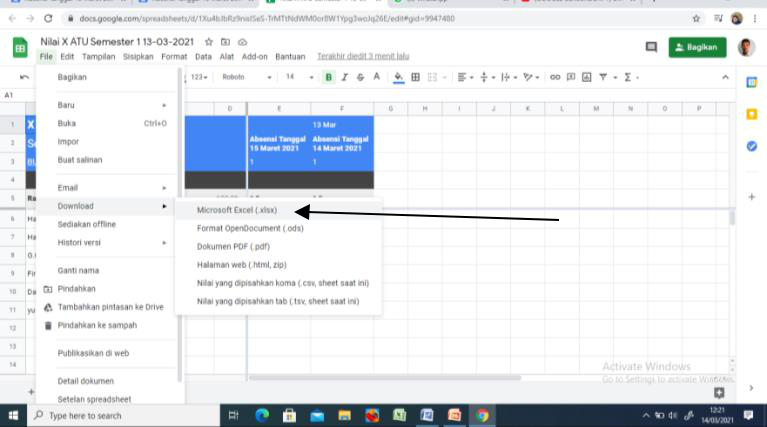Screen dimensions: 767x427
Task: Open the Roboto font dropdown
Action: point(245,77)
